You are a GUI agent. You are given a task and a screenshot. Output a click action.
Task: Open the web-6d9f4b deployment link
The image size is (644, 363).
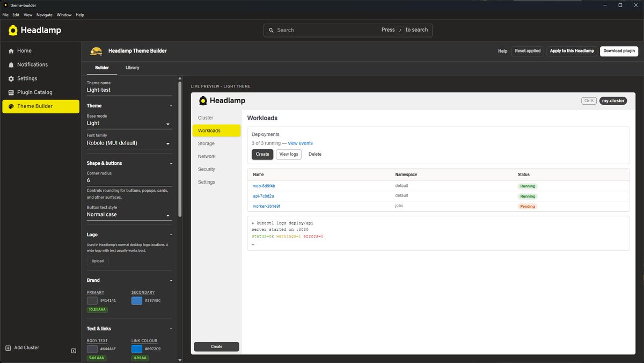tap(264, 186)
